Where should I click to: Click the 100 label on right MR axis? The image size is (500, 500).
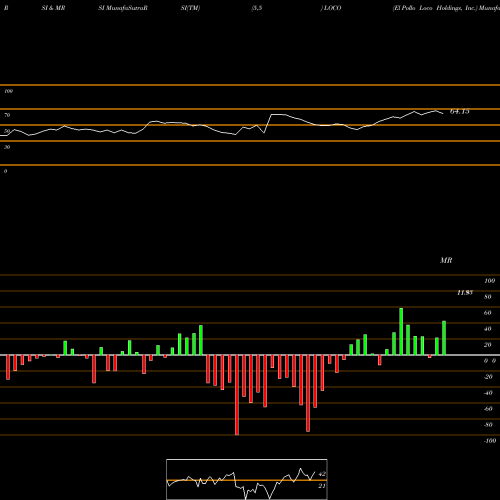tap(489, 281)
